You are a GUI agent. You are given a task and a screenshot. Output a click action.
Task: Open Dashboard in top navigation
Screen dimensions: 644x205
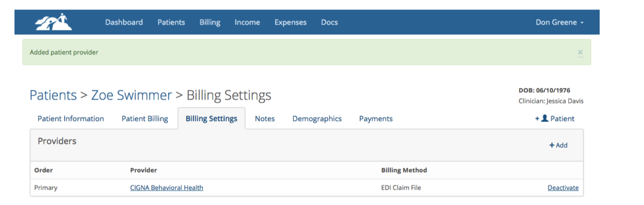[124, 22]
